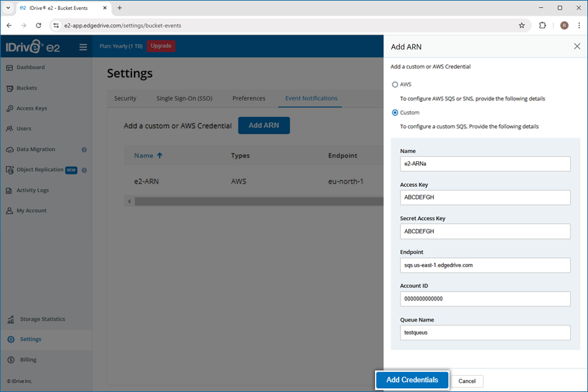This screenshot has width=588, height=392.
Task: Open browser extensions puzzle icon
Action: [542, 25]
